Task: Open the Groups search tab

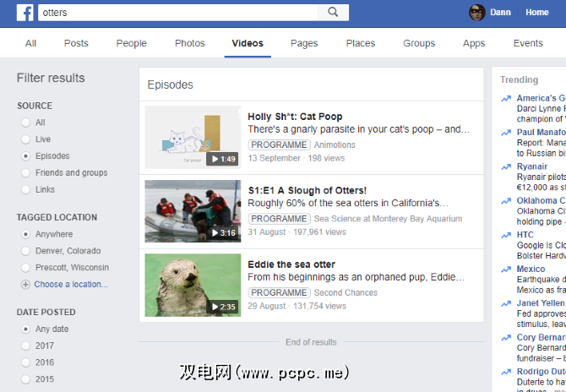Action: pos(419,43)
